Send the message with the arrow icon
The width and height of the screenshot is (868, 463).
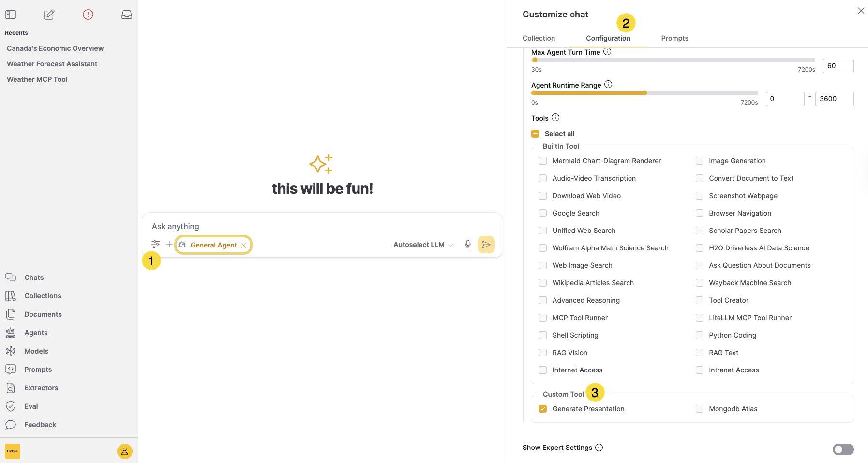pyautogui.click(x=486, y=245)
